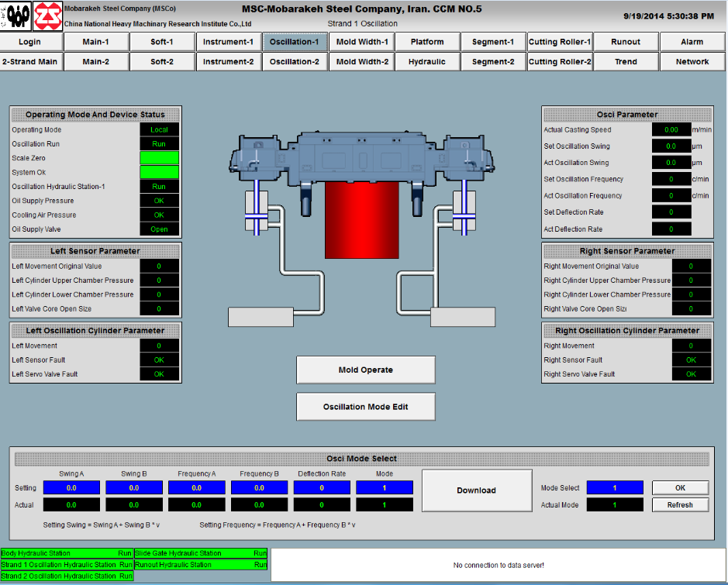Viewport: 728px width, 585px height.
Task: Click the Actual Casting Speed value
Action: coord(671,130)
